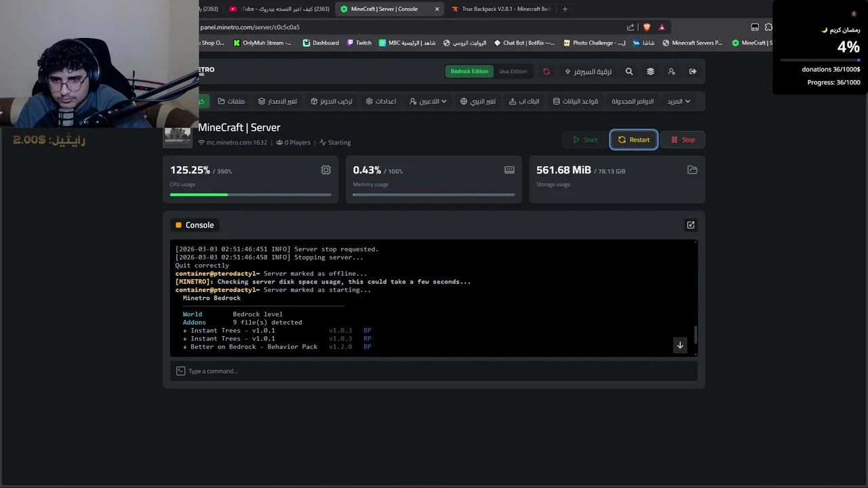Open تغير الاصدار version tab
Image resolution: width=868 pixels, height=488 pixels.
point(277,101)
